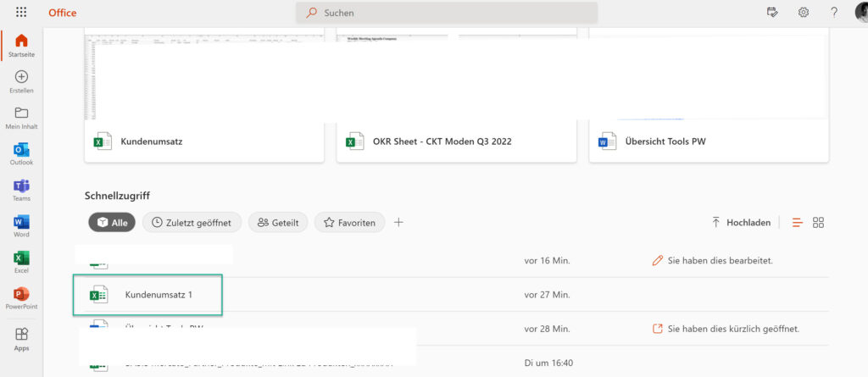The width and height of the screenshot is (868, 377).
Task: Click the help question mark icon
Action: (x=834, y=13)
